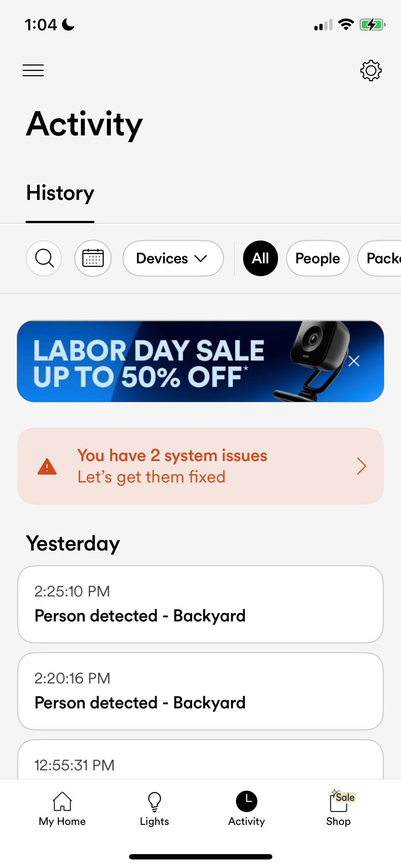Dismiss the Labor Day Sale banner
The image size is (401, 868).
point(354,361)
